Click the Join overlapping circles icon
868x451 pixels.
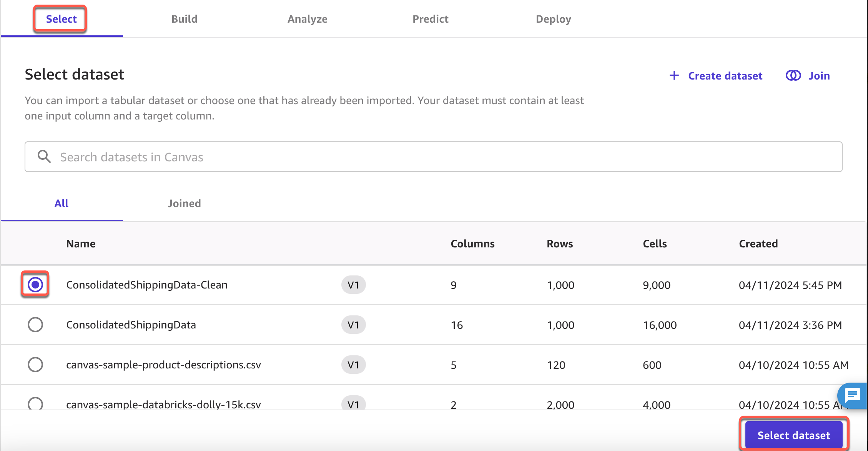point(793,76)
